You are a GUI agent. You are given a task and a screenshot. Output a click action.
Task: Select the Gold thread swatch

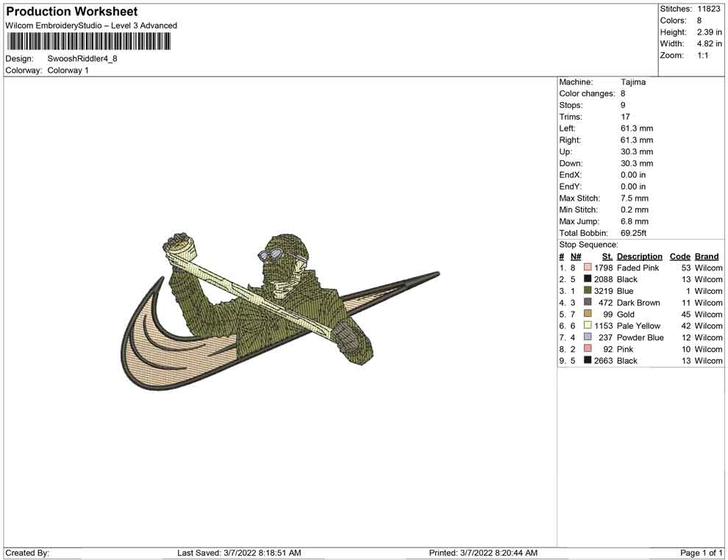[x=588, y=314]
